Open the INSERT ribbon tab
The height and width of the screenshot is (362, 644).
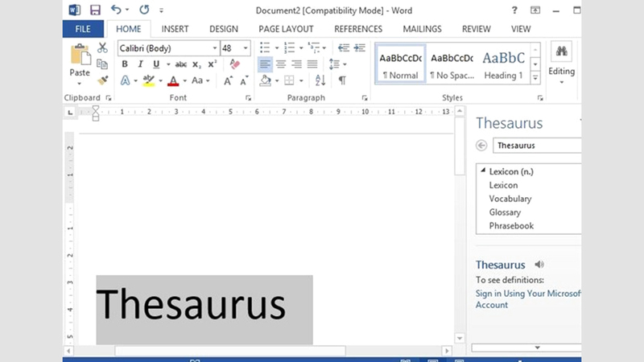[175, 29]
